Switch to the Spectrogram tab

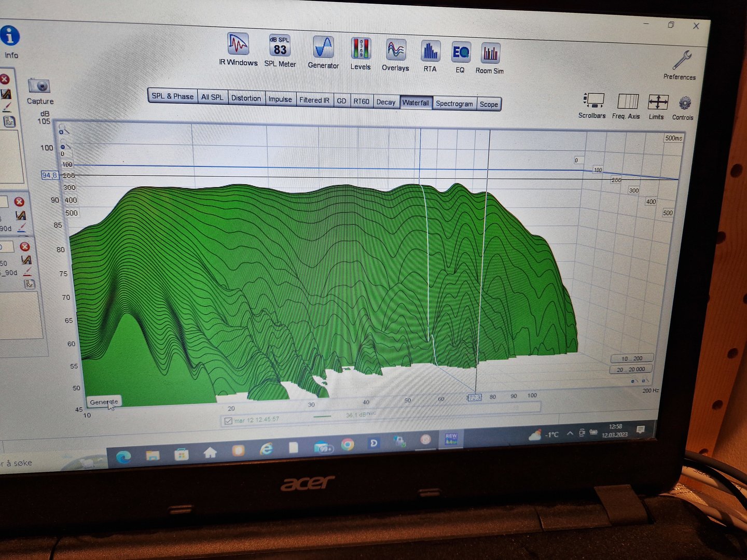(454, 104)
